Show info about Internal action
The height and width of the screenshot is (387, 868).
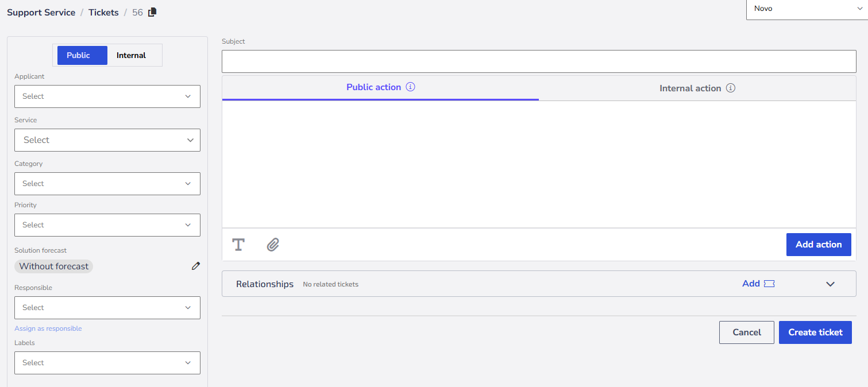tap(731, 88)
